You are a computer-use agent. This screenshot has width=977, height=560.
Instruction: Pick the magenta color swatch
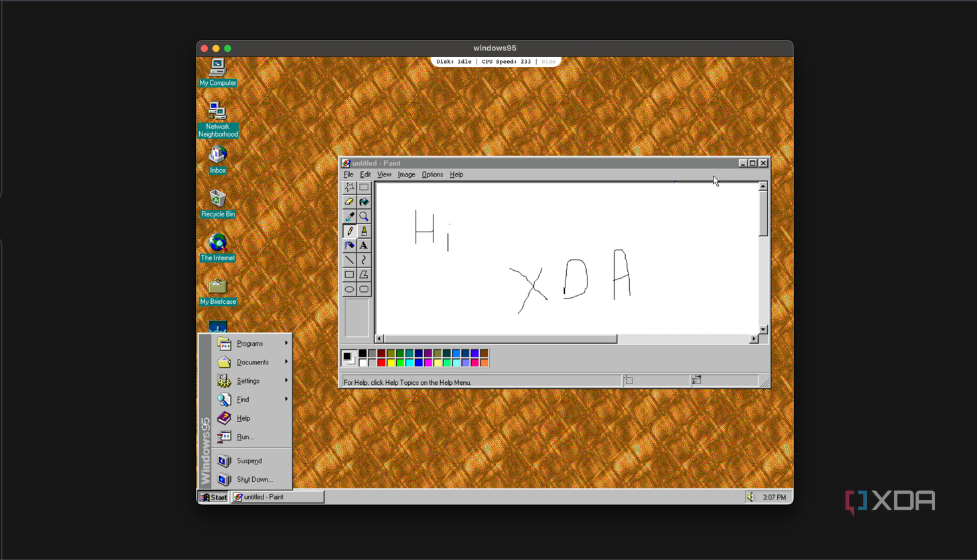click(427, 363)
